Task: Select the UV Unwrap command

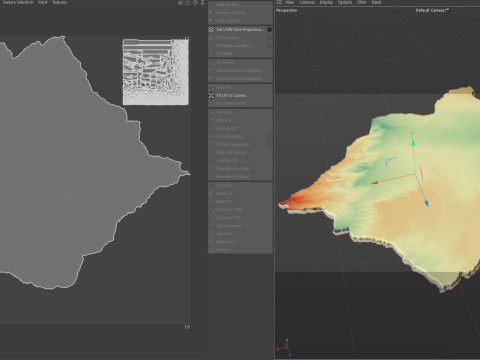Action: (x=240, y=38)
